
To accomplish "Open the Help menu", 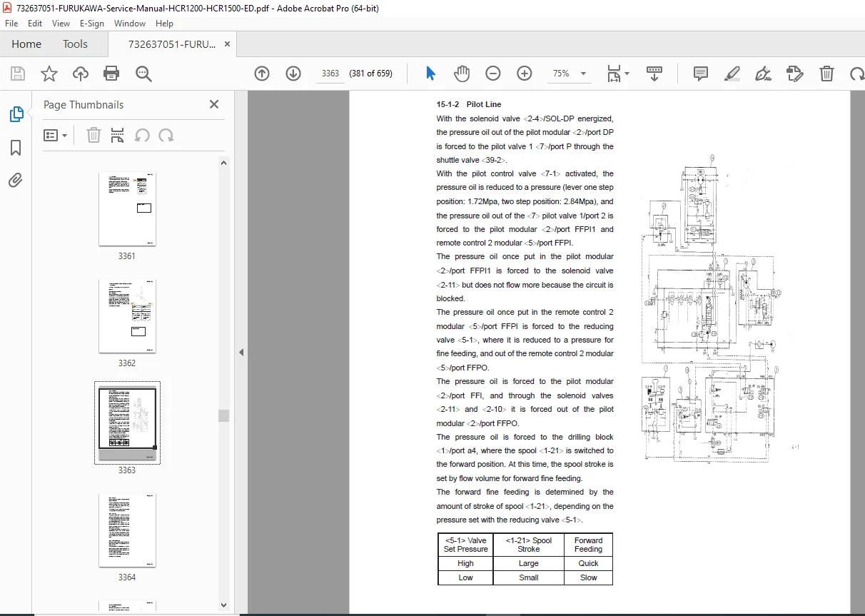I will 164,24.
